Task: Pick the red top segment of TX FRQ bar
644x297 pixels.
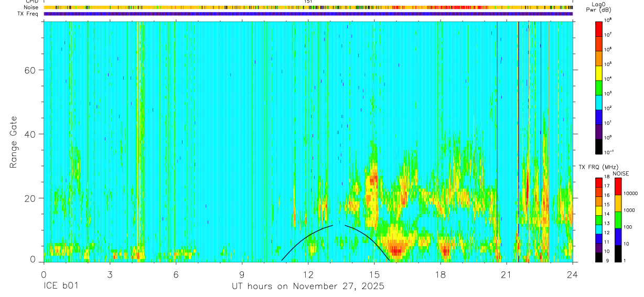Action: (x=598, y=183)
